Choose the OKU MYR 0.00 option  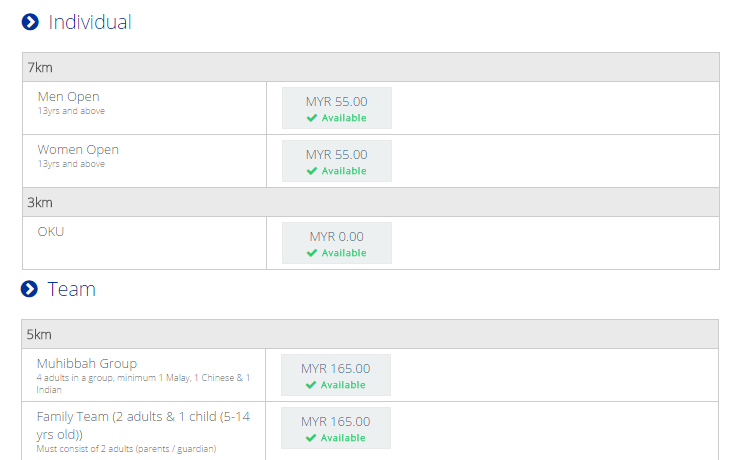[337, 243]
